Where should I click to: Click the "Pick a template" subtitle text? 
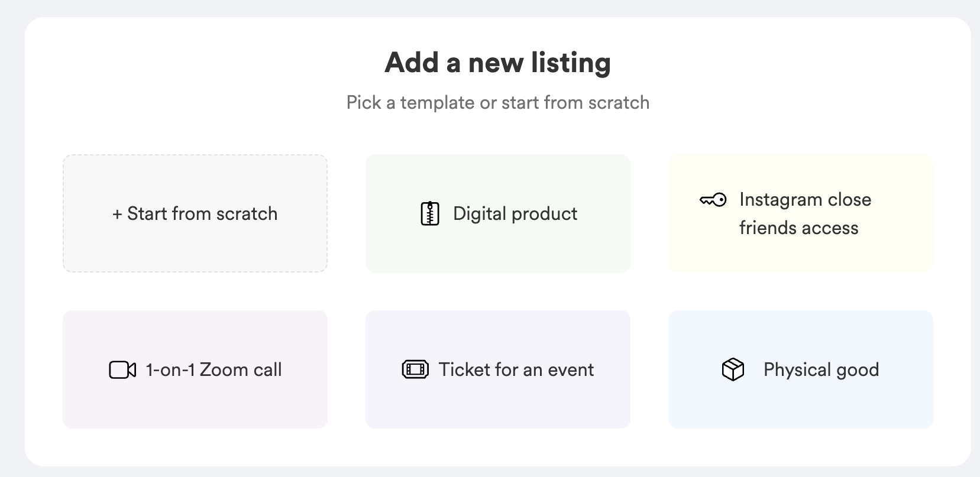point(497,103)
